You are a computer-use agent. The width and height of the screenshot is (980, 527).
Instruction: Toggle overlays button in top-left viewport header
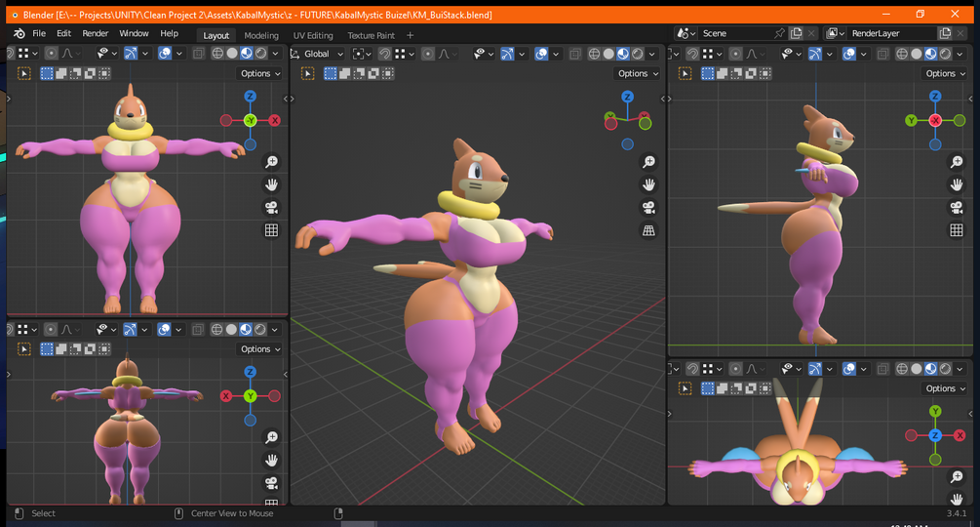coord(165,54)
